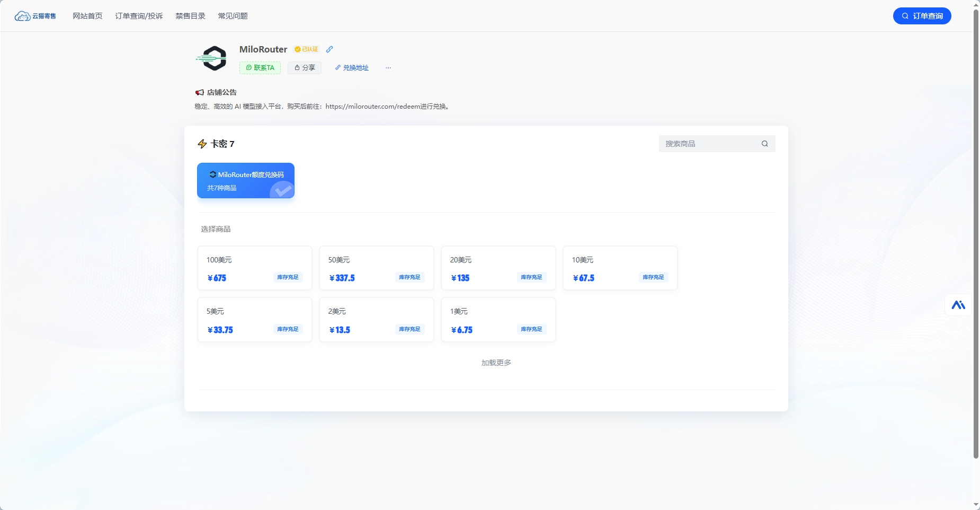This screenshot has height=510, width=980.
Task: Click the shop announcement text with the redeem URL
Action: tap(323, 107)
